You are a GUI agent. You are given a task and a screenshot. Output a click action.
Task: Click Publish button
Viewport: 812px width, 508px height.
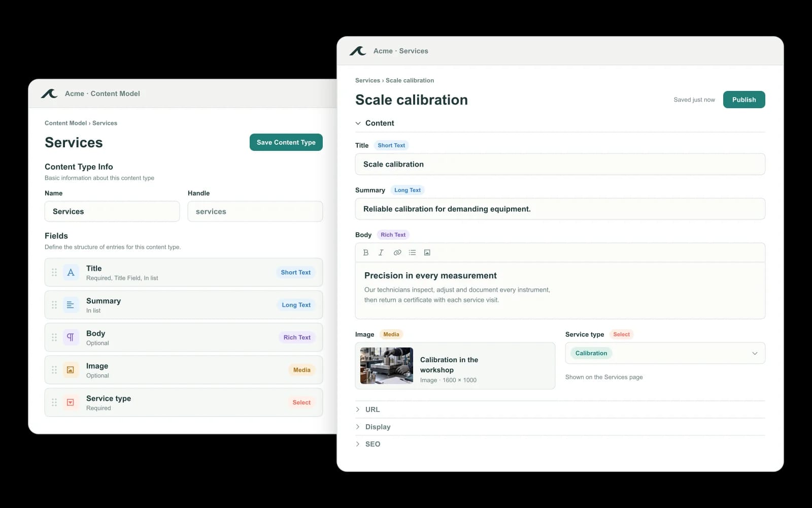tap(744, 100)
